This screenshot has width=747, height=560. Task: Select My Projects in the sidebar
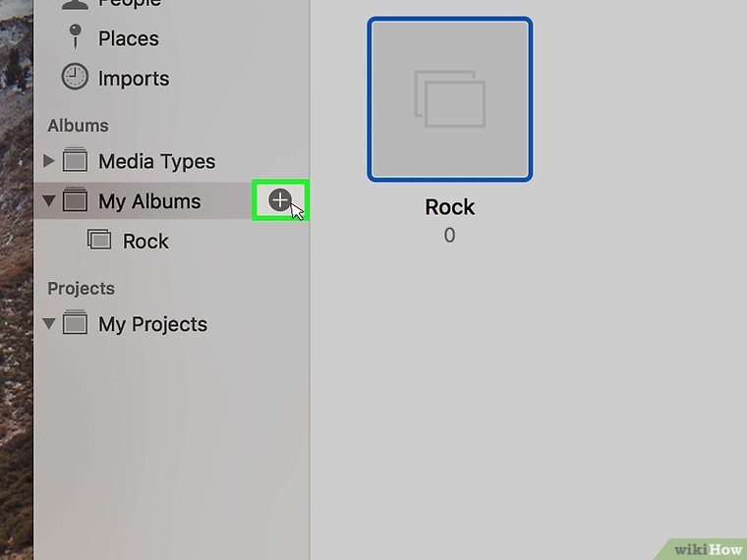(x=152, y=324)
